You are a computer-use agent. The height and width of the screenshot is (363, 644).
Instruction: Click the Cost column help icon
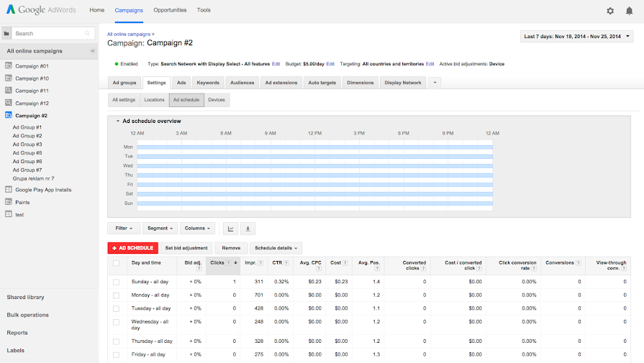click(345, 263)
